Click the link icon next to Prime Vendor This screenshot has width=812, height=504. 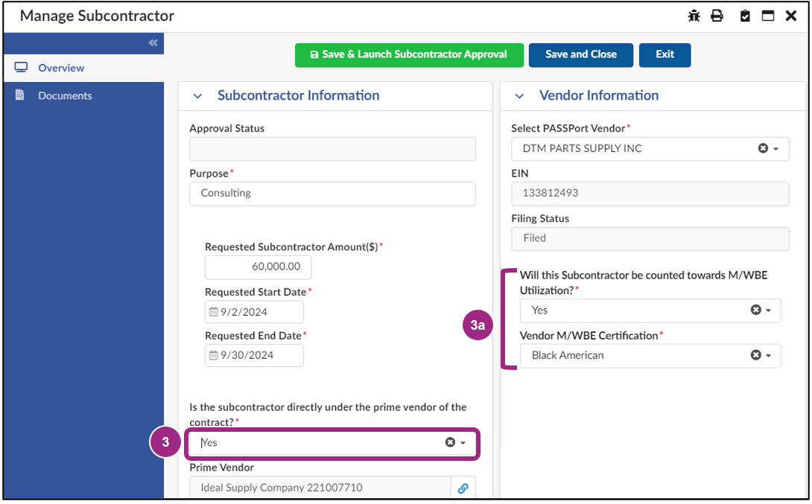coord(463,487)
